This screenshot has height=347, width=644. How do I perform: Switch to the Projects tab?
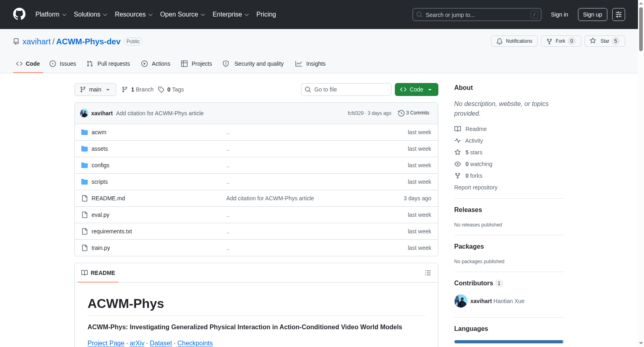pyautogui.click(x=196, y=64)
